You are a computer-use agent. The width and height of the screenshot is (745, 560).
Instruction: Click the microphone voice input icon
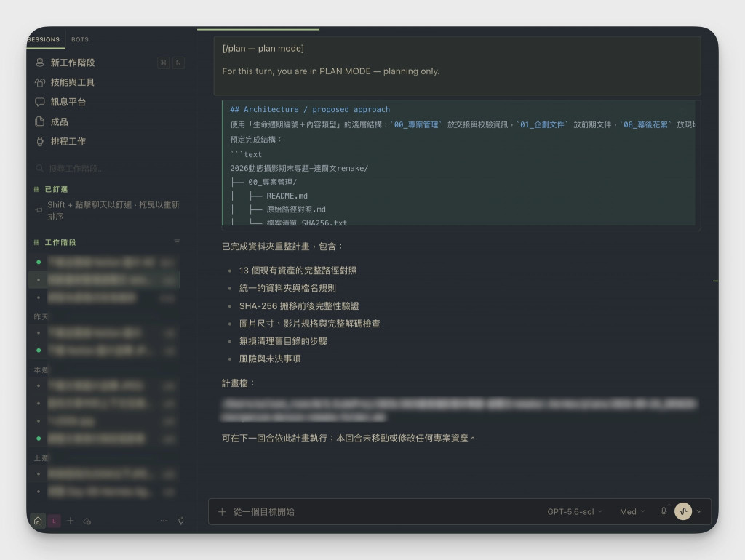[x=664, y=511]
